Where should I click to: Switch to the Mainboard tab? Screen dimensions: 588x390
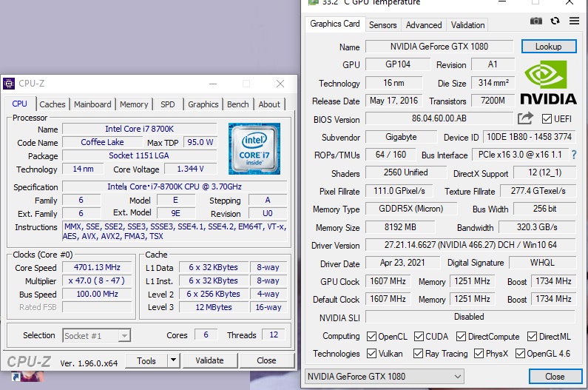coord(92,104)
